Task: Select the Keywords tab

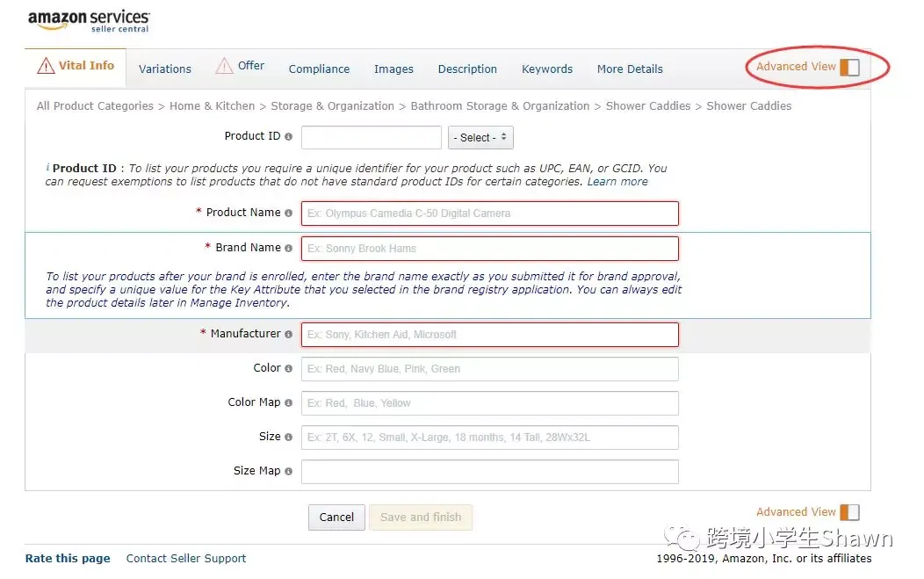Action: coord(547,69)
